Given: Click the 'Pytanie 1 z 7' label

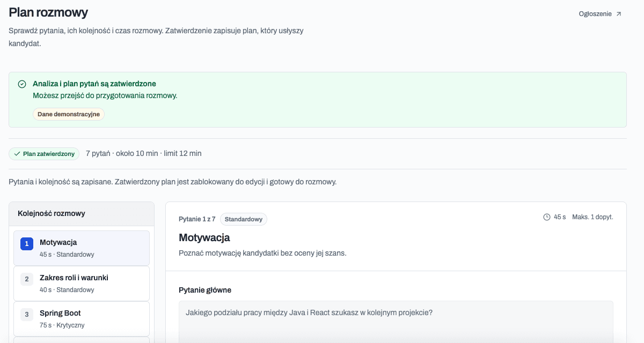Looking at the screenshot, I should (x=197, y=219).
